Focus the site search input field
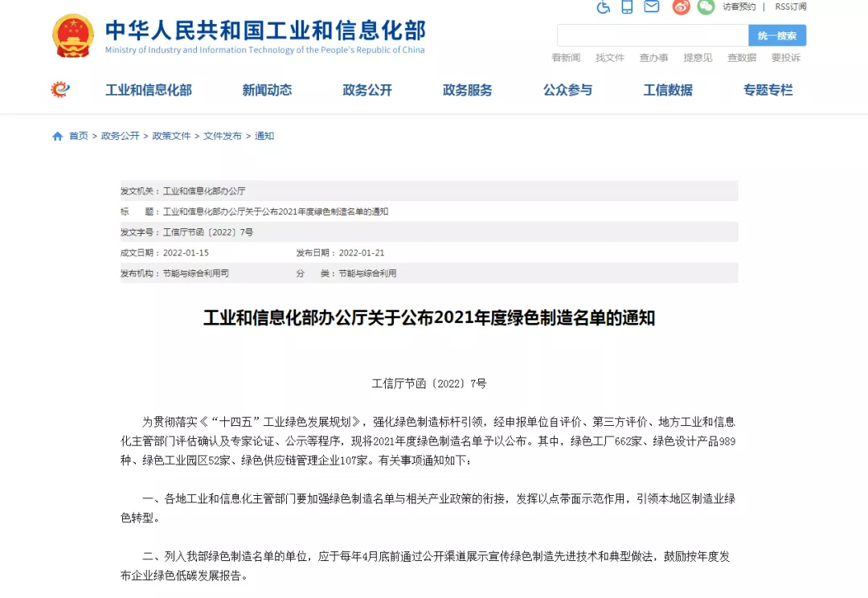 [653, 35]
